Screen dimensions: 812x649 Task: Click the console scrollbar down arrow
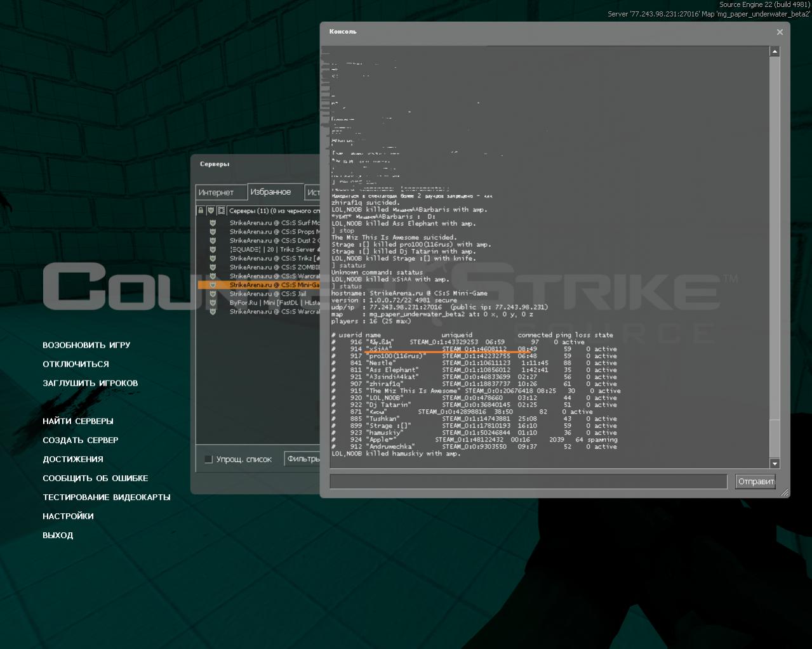775,464
